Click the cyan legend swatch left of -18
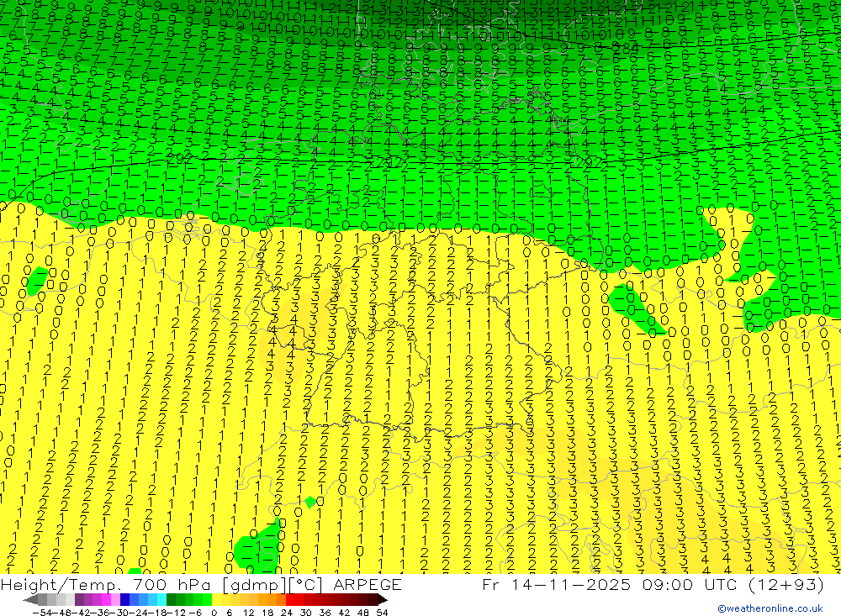This screenshot has width=841, height=616. [x=161, y=599]
